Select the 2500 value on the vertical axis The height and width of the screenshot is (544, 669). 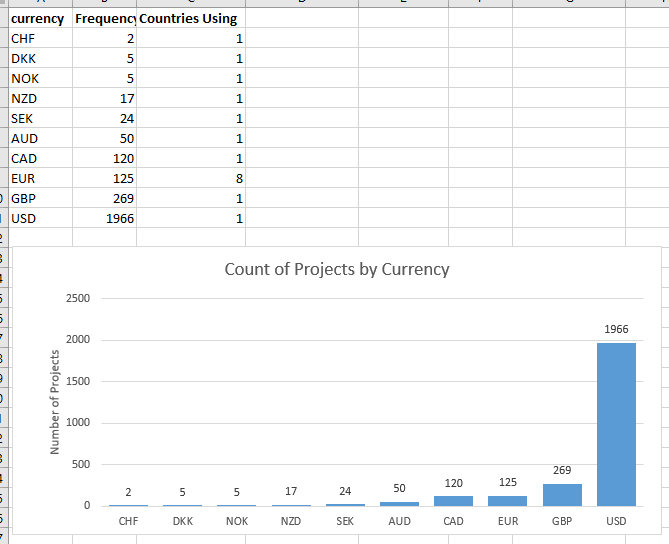(x=79, y=299)
